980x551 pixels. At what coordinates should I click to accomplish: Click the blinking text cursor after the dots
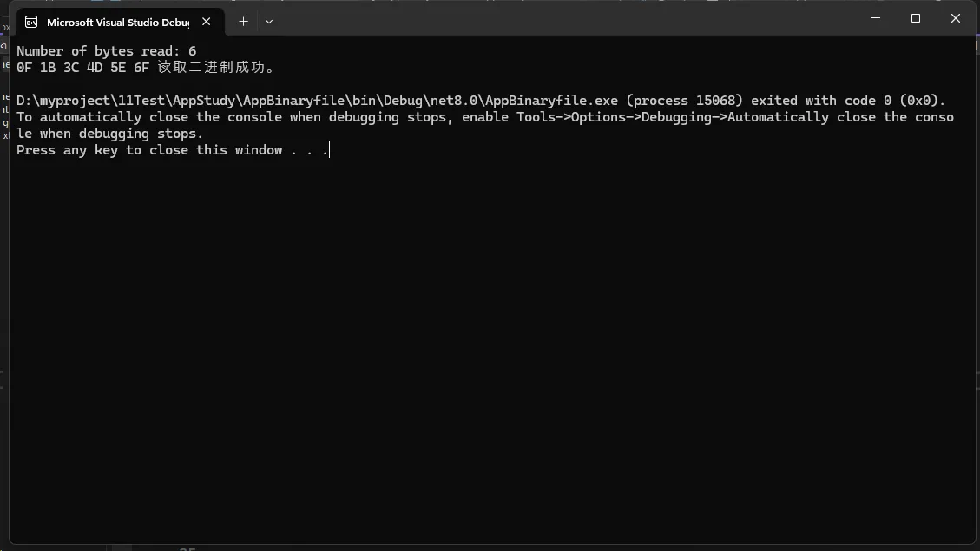[x=329, y=150]
